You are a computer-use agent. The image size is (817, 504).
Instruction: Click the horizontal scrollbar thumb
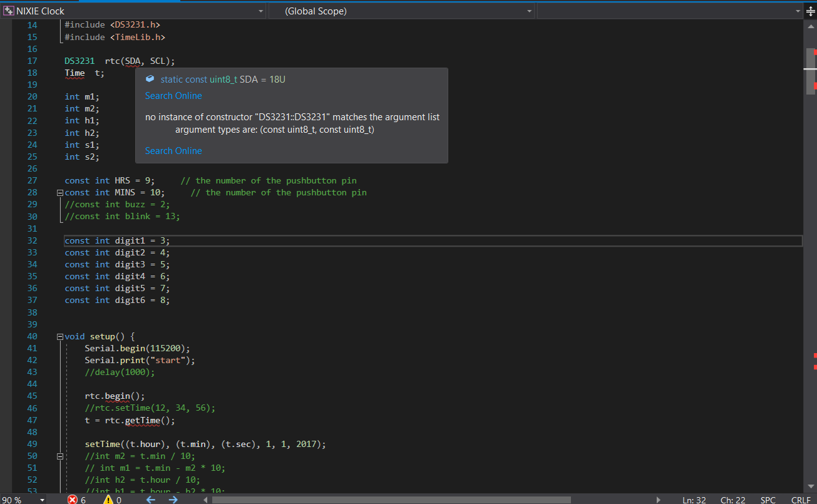(391, 500)
